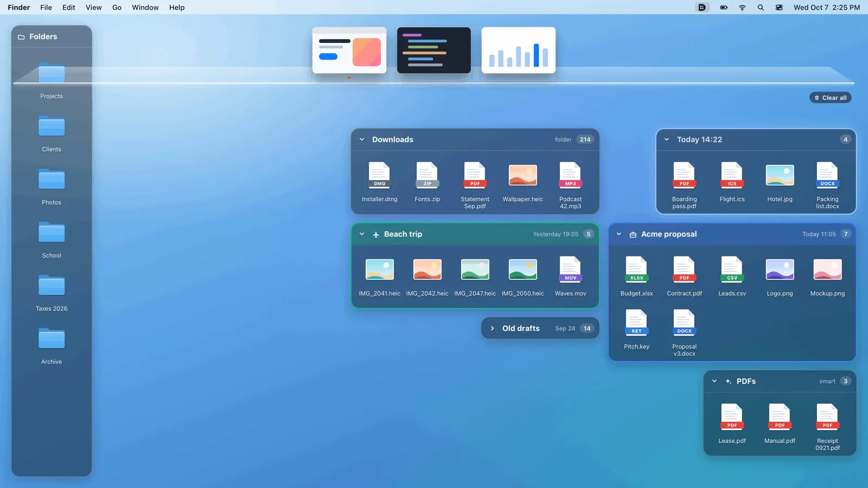The image size is (868, 488).
Task: Open Lease.pdf in PDFs stack
Action: coord(732,424)
